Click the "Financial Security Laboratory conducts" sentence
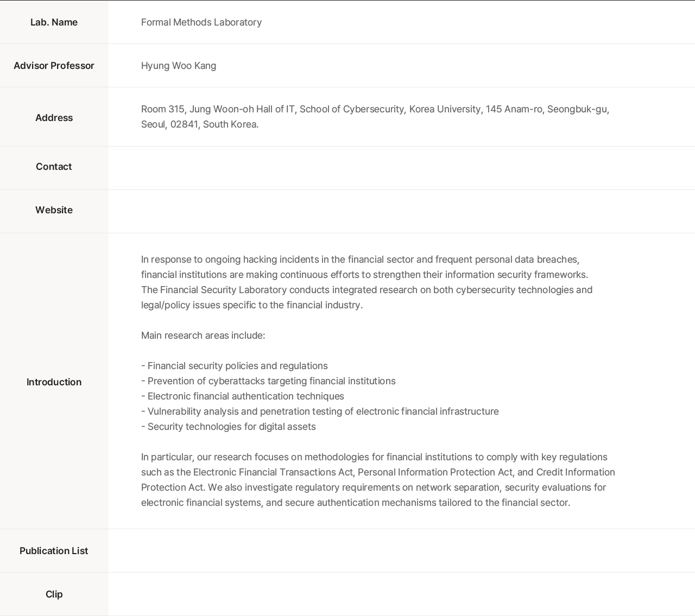695x616 pixels. [367, 290]
